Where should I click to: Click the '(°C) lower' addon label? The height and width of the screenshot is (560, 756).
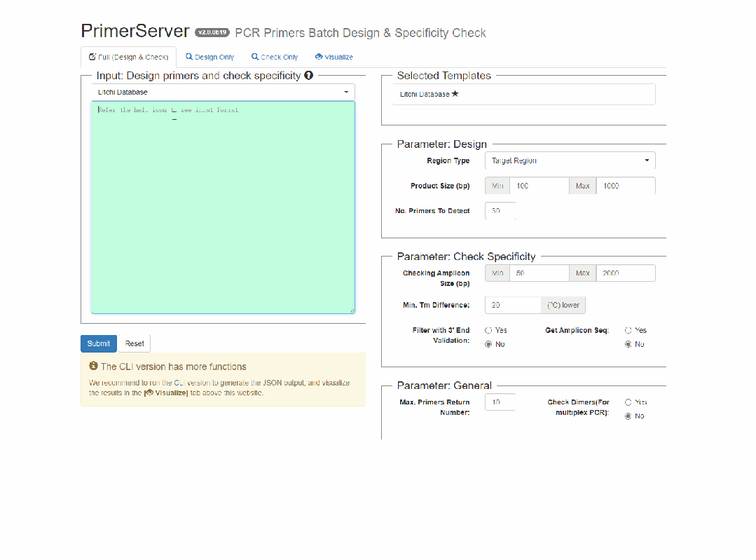[x=563, y=306]
